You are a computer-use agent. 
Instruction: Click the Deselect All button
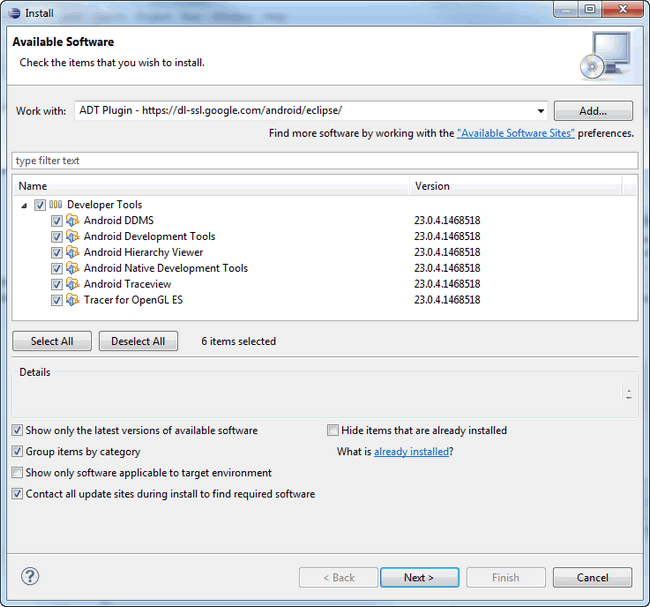[x=138, y=341]
